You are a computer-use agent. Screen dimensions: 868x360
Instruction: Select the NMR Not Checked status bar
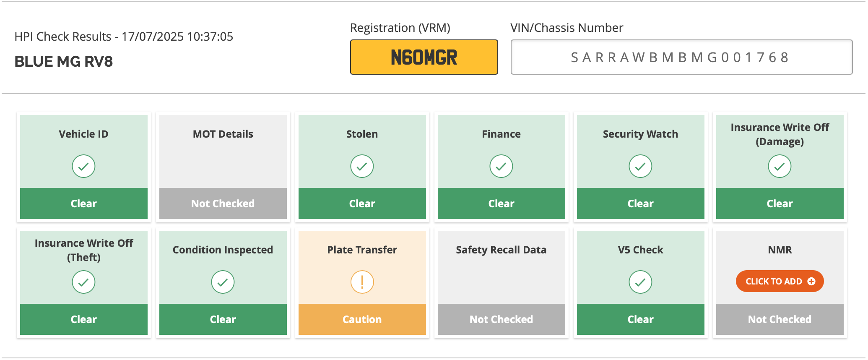(780, 319)
